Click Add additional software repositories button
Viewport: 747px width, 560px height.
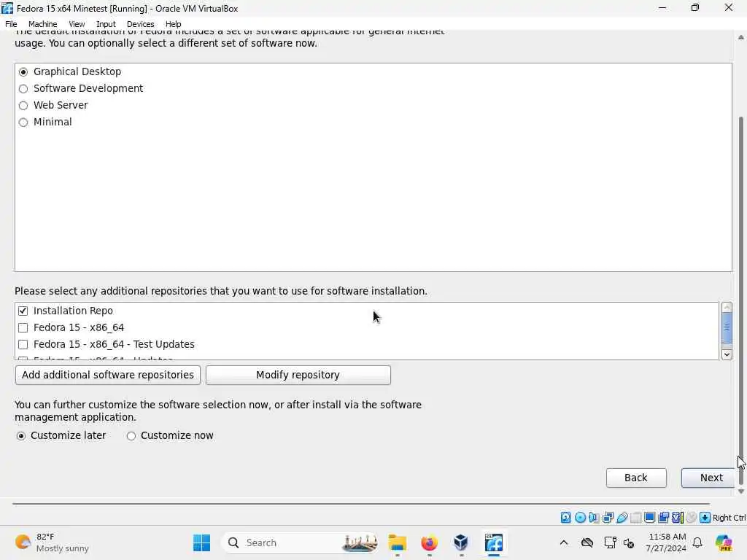coord(108,376)
